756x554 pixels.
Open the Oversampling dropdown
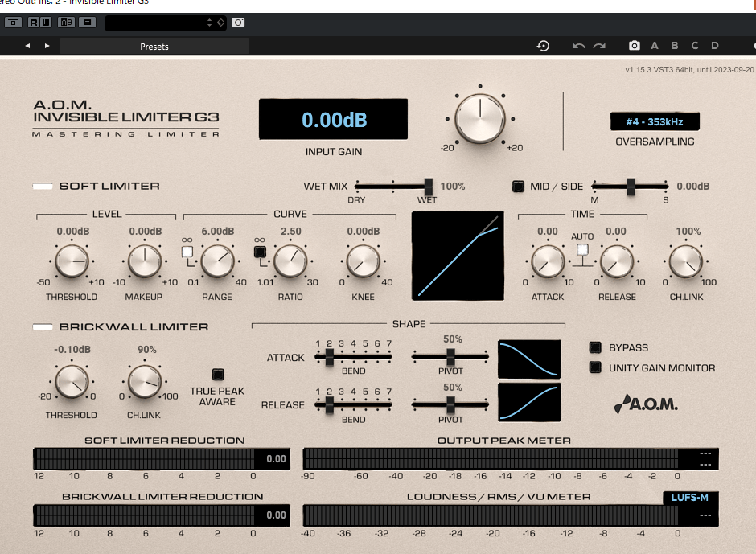[654, 122]
